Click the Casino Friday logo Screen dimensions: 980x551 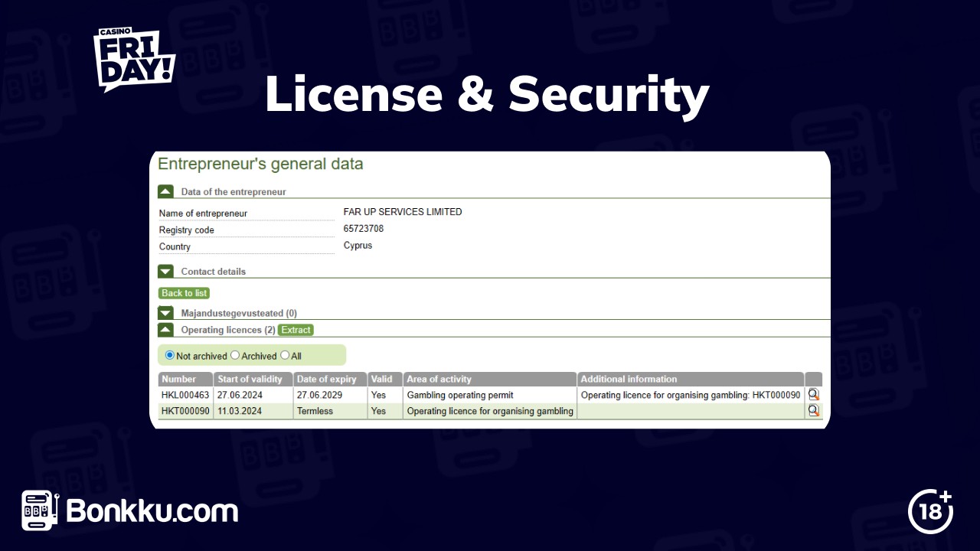(x=135, y=60)
